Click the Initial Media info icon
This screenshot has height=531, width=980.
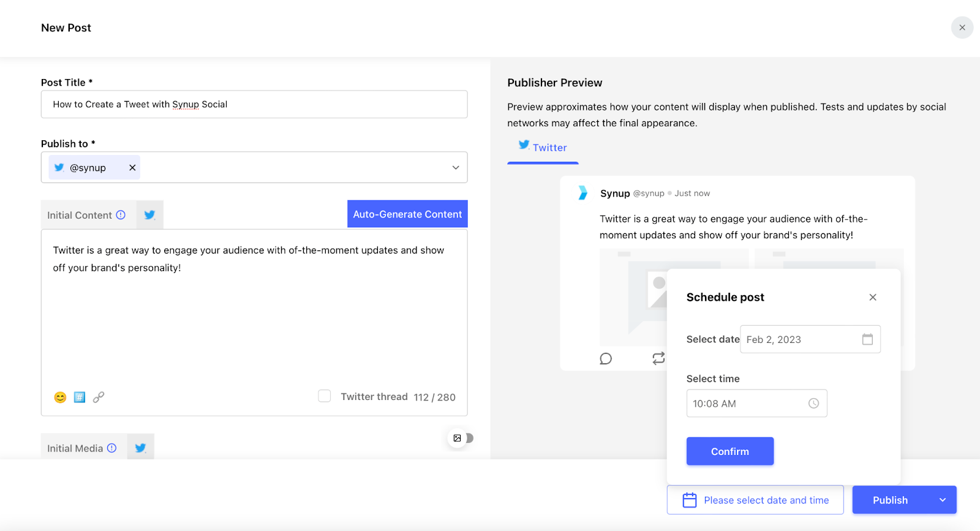tap(111, 448)
